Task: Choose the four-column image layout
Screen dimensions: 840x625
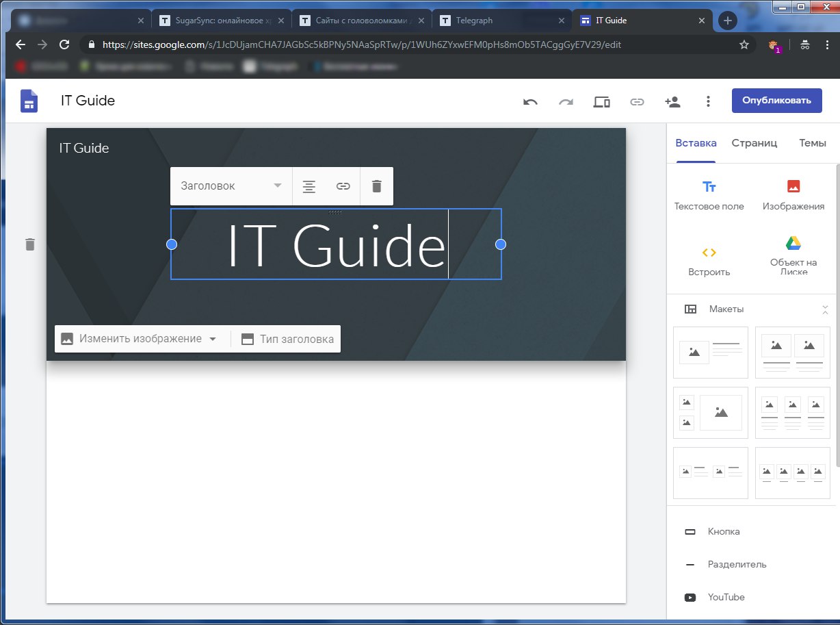Action: pyautogui.click(x=792, y=473)
